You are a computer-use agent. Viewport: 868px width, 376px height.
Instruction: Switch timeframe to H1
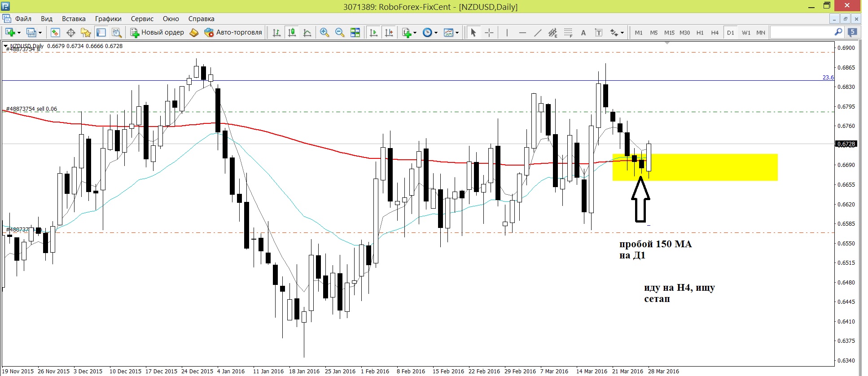pyautogui.click(x=700, y=32)
